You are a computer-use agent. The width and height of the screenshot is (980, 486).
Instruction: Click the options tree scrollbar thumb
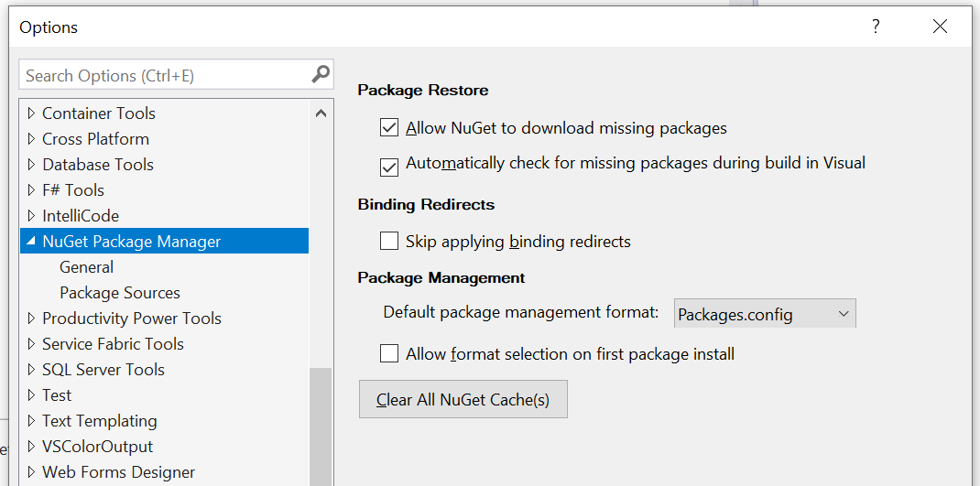321,427
